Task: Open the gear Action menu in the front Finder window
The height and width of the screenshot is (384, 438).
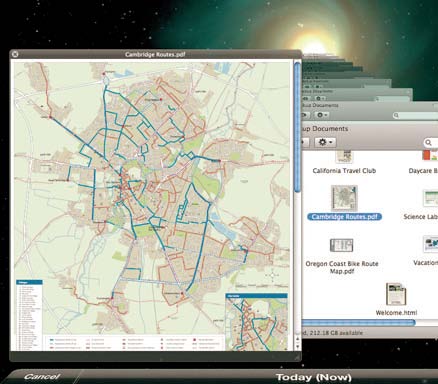Action: (x=325, y=142)
